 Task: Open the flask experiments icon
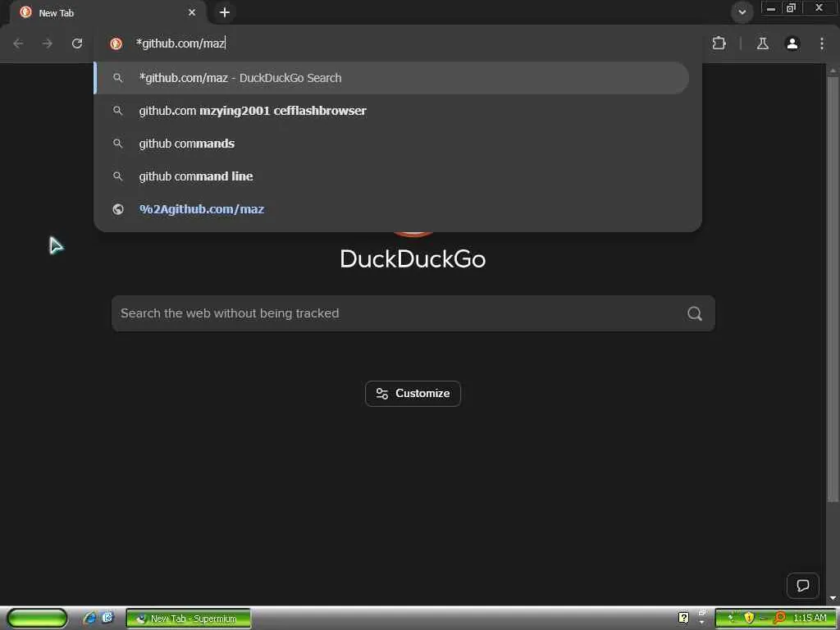(x=762, y=43)
